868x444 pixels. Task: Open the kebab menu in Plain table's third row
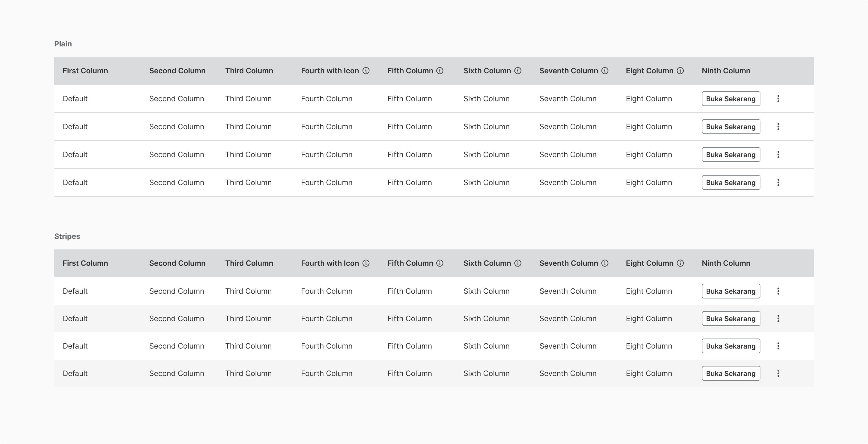[778, 155]
